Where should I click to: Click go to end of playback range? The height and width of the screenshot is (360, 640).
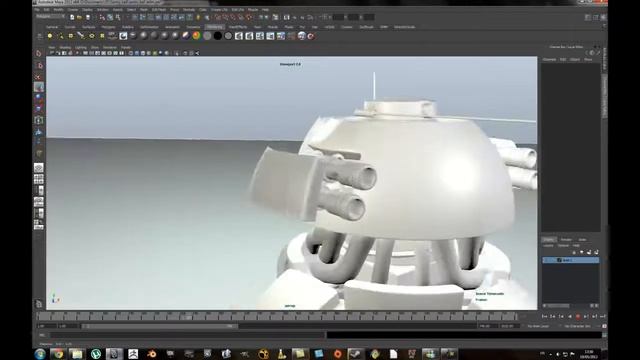pos(603,316)
